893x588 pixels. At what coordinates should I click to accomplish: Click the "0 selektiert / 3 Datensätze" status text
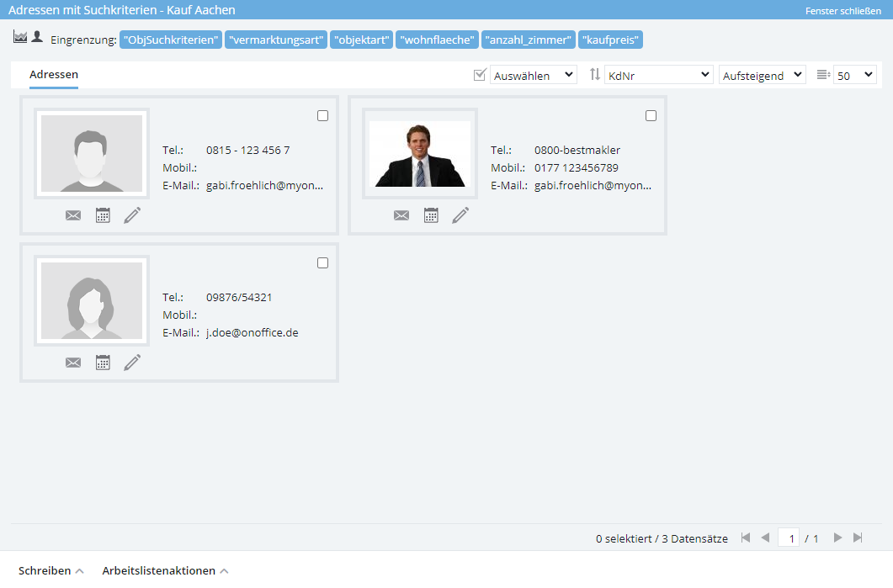[662, 538]
